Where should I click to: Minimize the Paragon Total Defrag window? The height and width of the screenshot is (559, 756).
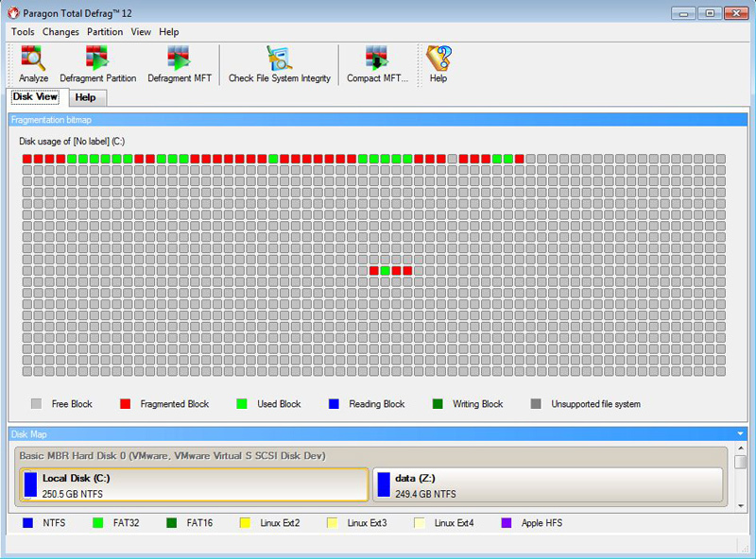[683, 13]
